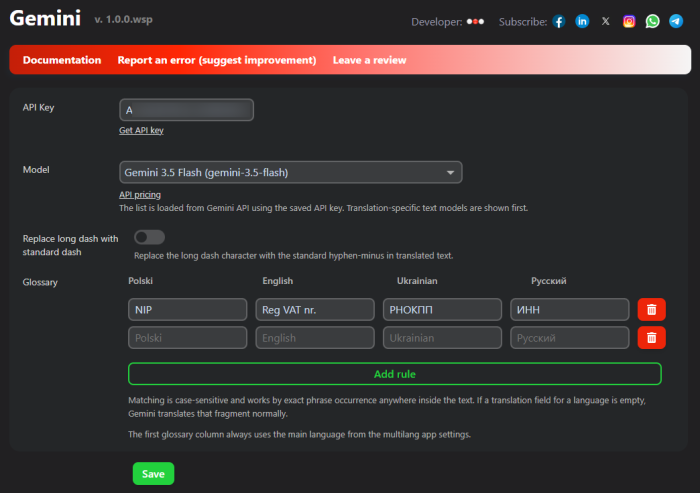Edit the ИНН Русский field

(x=570, y=309)
